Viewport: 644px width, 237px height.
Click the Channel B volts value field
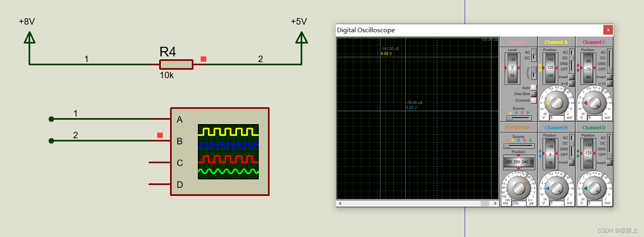(x=557, y=203)
